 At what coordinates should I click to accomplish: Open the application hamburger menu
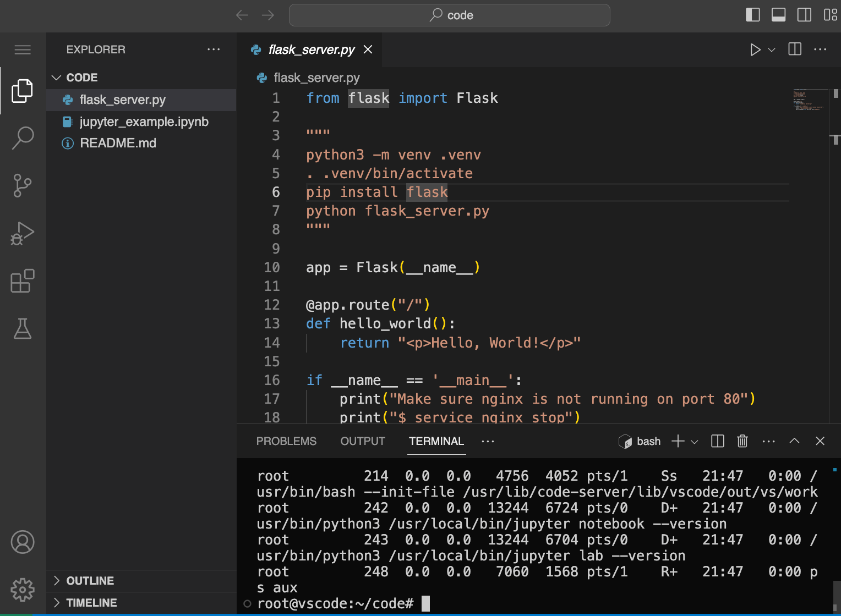click(23, 50)
